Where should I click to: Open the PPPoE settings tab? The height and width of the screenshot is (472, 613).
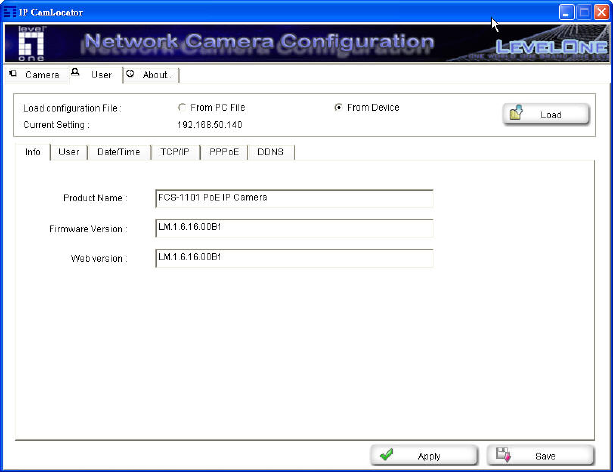223,152
